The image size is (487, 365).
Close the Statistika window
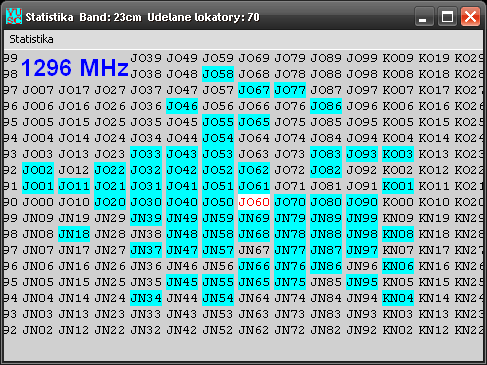[470, 16]
